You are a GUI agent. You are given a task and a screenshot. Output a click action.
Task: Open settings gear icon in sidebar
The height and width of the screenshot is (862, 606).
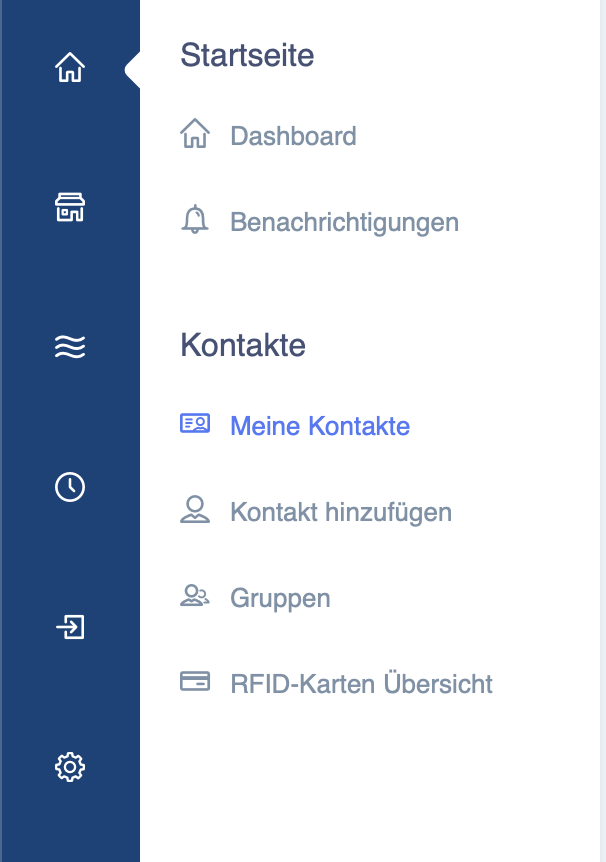(x=70, y=767)
